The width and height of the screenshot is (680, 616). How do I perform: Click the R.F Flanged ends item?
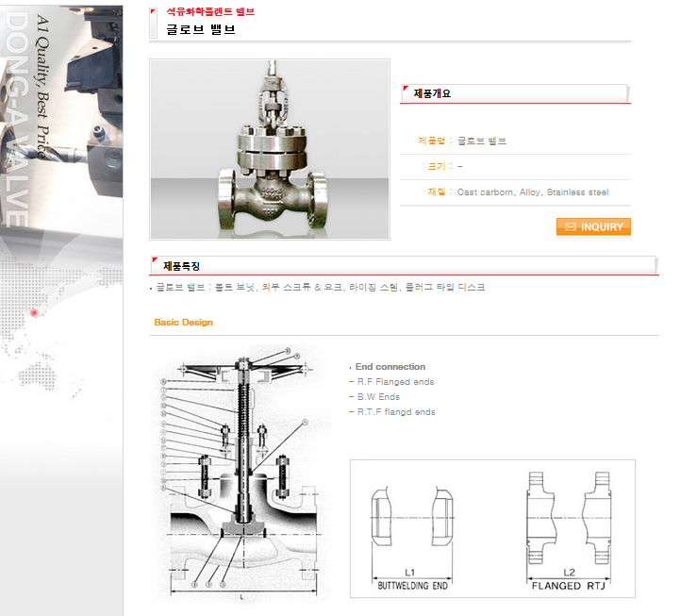tap(395, 382)
